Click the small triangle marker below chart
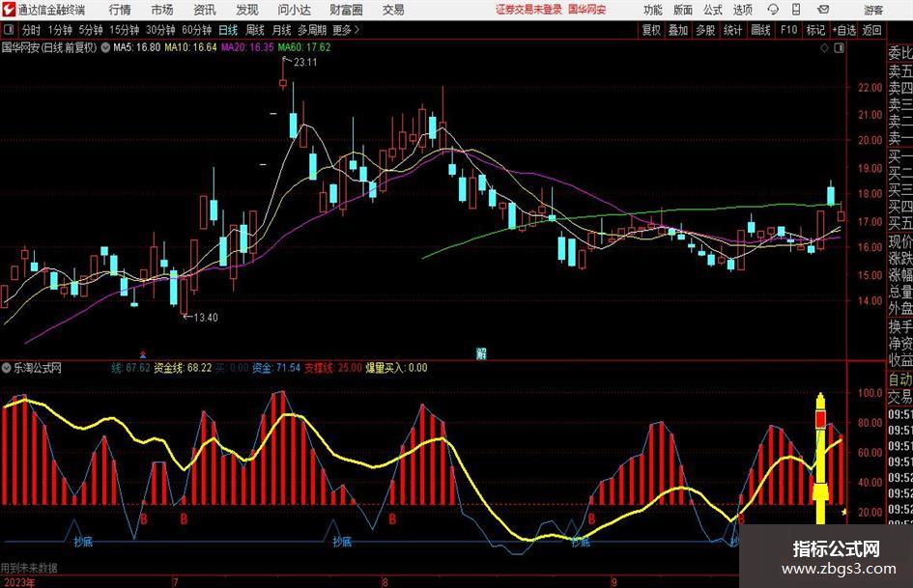913x588 pixels. coord(143,353)
